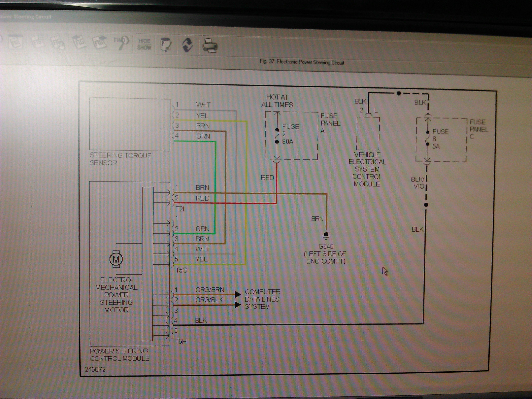Select the POWER STEERING CONTROL MODULE label
The height and width of the screenshot is (399, 532).
click(x=119, y=354)
